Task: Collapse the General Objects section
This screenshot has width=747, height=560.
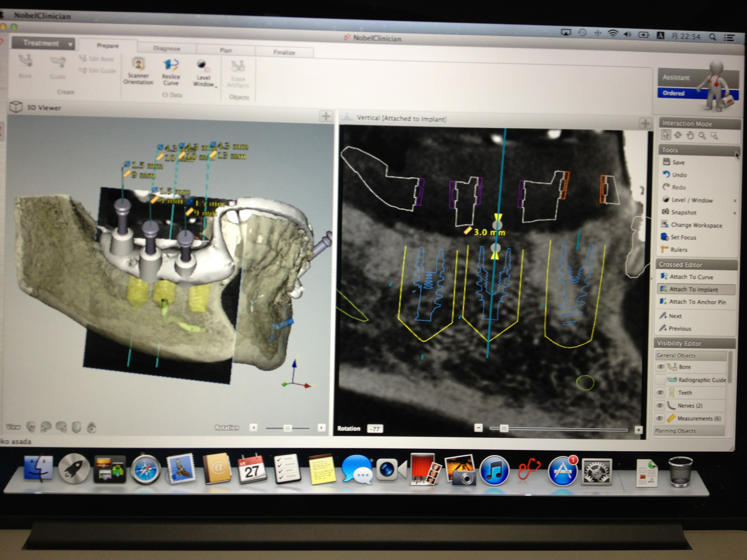Action: (690, 355)
